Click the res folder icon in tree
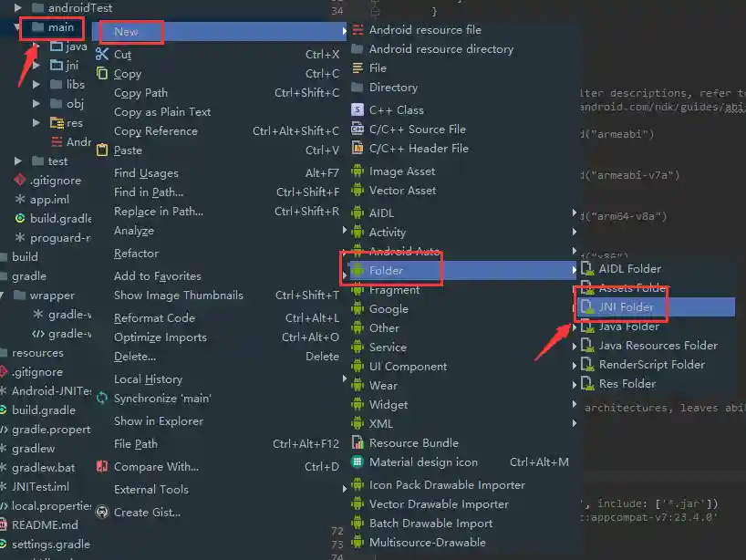 point(57,123)
